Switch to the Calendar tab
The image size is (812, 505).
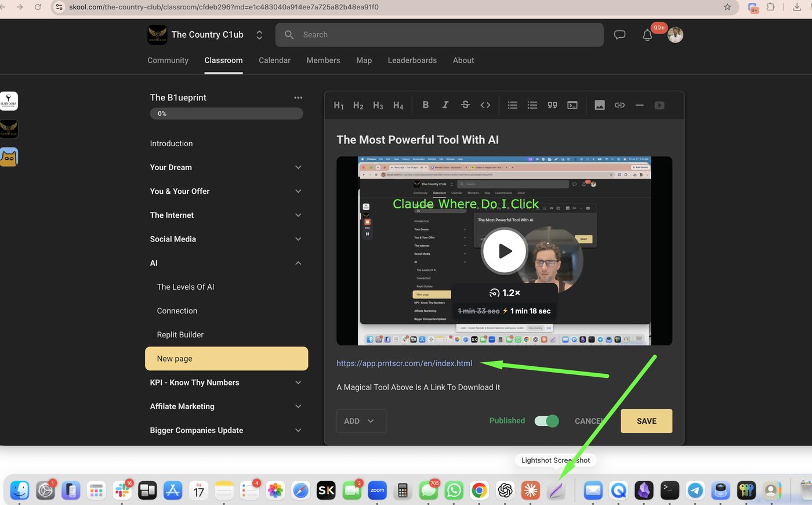pyautogui.click(x=274, y=60)
